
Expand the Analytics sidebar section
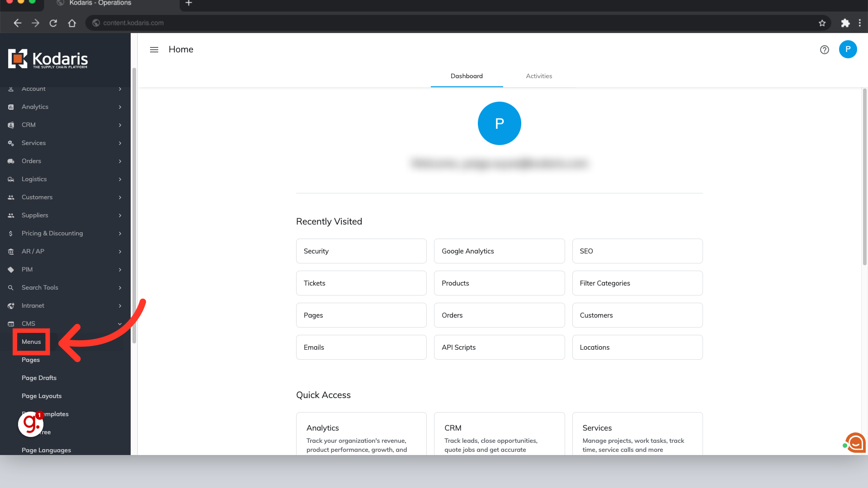click(x=35, y=107)
